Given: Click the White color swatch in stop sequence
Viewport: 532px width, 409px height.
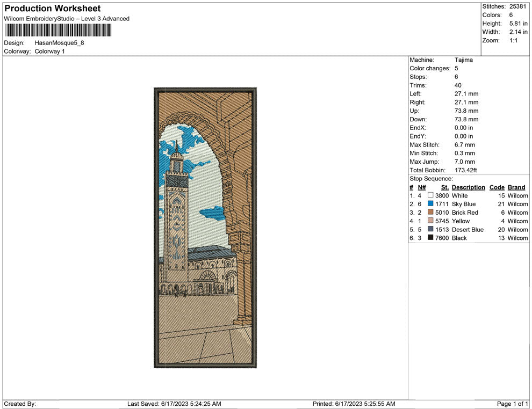Looking at the screenshot, I should tap(430, 196).
